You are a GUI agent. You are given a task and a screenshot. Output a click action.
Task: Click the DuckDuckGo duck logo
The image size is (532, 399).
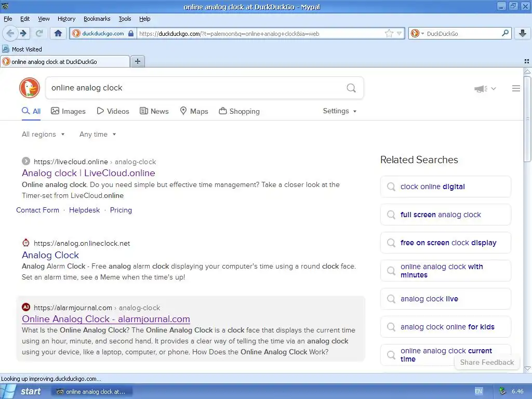[x=30, y=88]
